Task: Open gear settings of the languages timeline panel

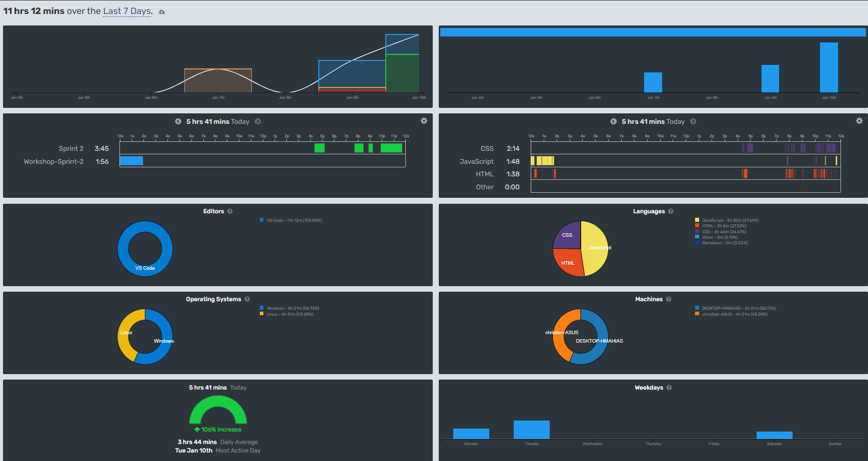Action: (859, 121)
